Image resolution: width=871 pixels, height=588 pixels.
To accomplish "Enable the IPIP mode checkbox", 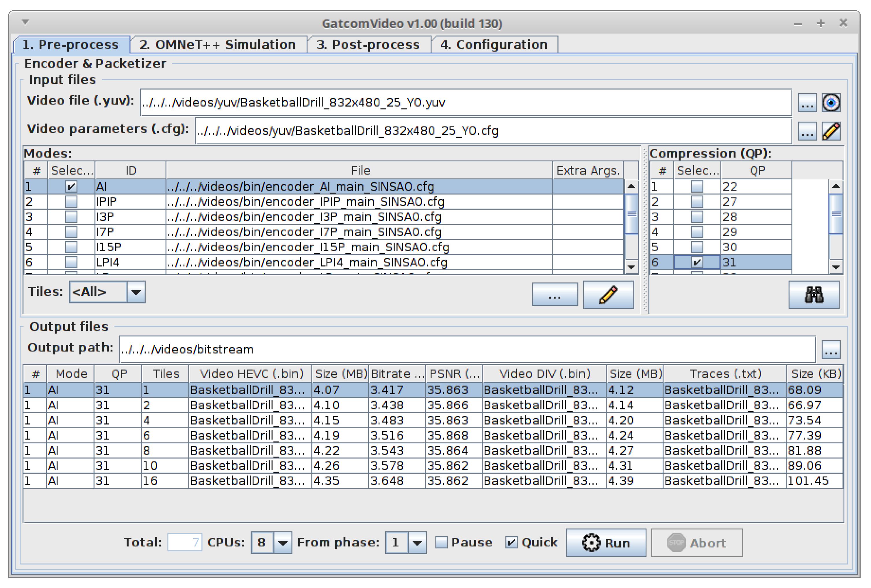I will pos(71,202).
